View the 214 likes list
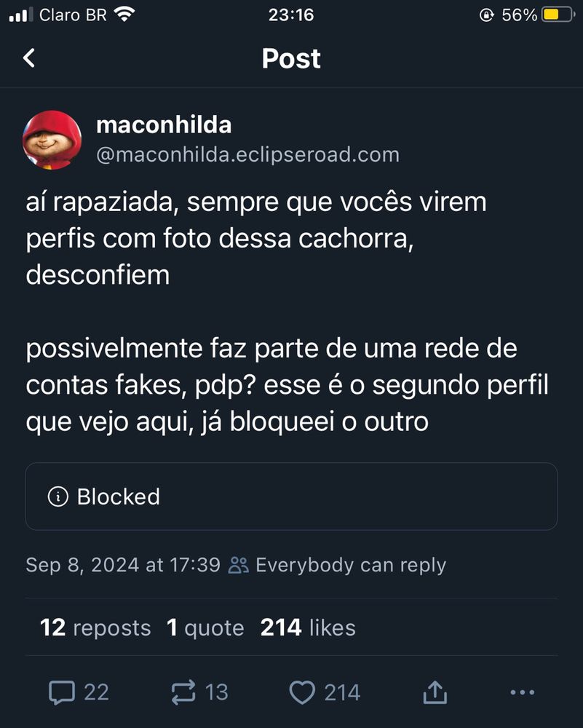 pos(308,628)
